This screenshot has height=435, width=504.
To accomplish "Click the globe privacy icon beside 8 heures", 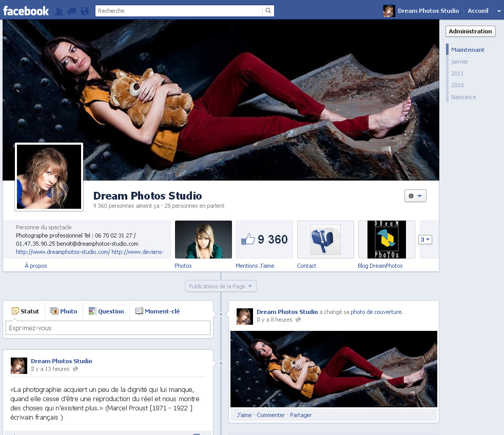I will click(298, 320).
